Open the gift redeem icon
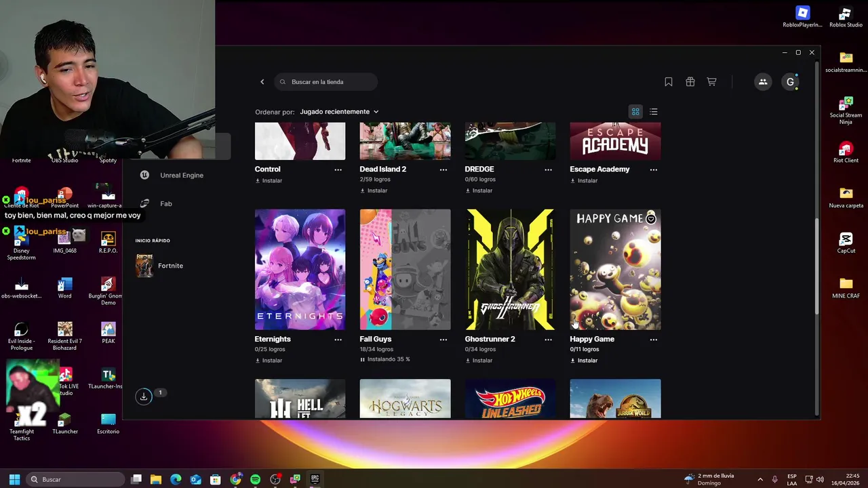 tap(690, 82)
